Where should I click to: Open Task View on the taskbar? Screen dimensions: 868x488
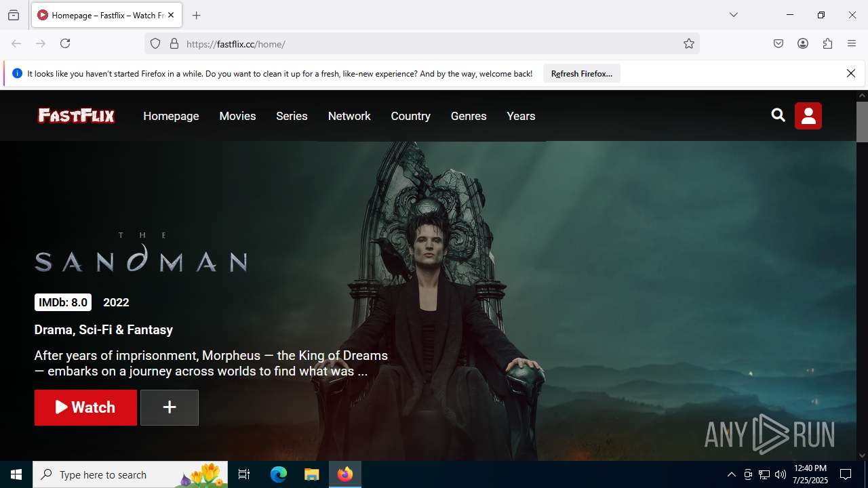(244, 474)
